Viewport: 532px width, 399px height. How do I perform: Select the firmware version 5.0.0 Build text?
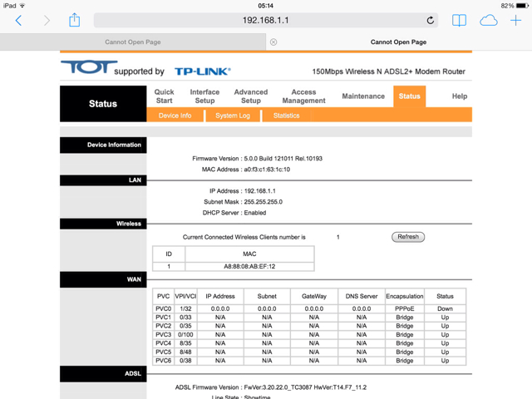[x=283, y=159]
